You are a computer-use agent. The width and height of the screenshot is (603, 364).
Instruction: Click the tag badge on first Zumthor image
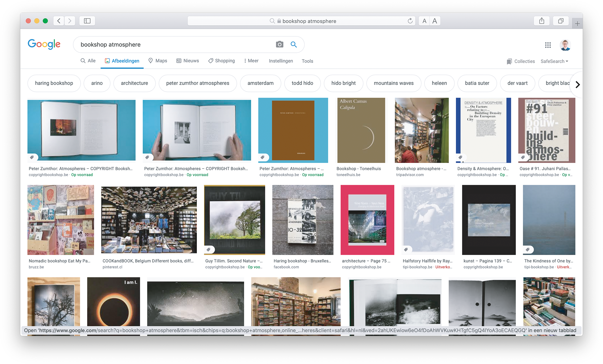[32, 157]
